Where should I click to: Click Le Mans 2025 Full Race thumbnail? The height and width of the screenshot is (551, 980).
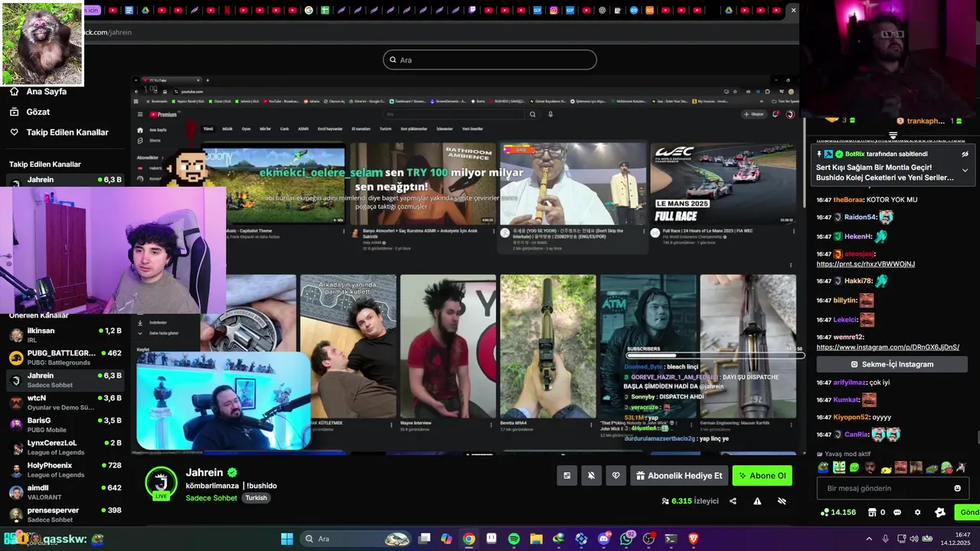click(x=723, y=183)
